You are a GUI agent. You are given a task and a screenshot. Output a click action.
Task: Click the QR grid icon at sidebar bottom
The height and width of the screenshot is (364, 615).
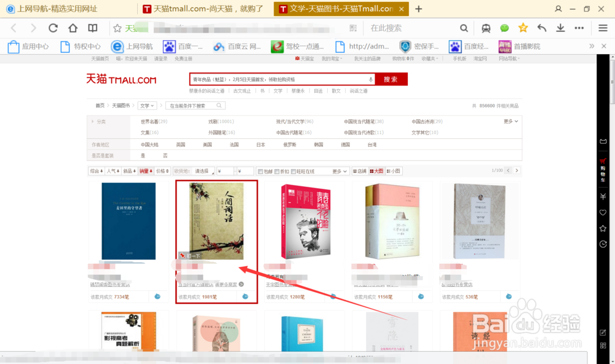pyautogui.click(x=603, y=346)
